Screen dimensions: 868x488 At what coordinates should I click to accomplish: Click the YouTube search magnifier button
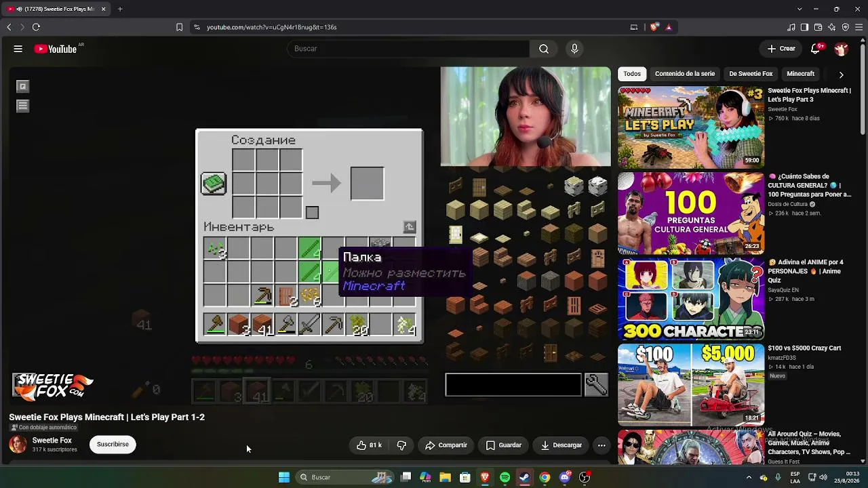[x=544, y=49]
